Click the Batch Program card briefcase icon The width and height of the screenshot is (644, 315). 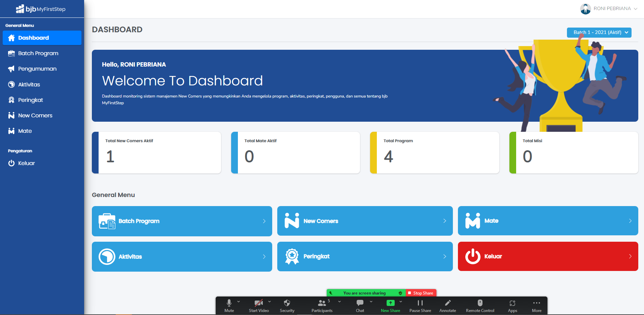click(x=107, y=221)
